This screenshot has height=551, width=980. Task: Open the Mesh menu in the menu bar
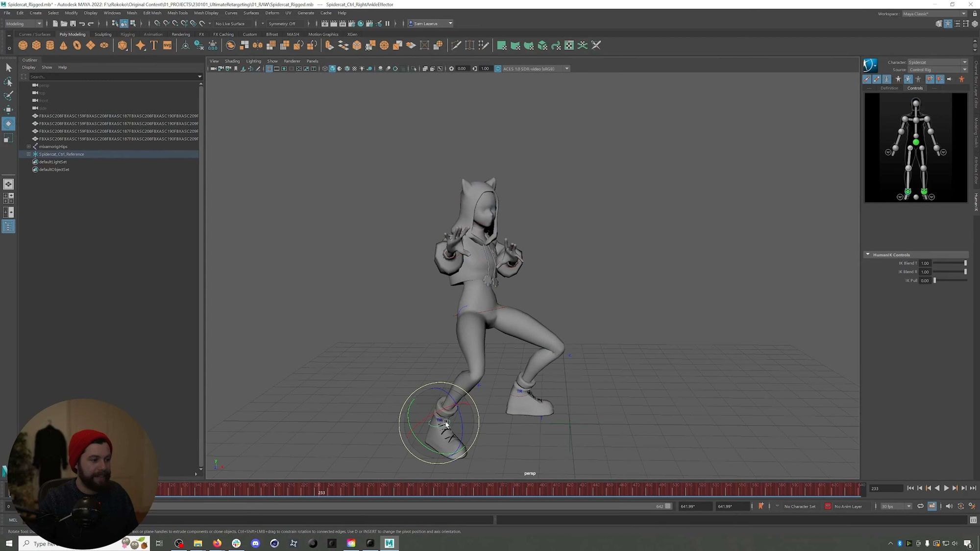[131, 13]
